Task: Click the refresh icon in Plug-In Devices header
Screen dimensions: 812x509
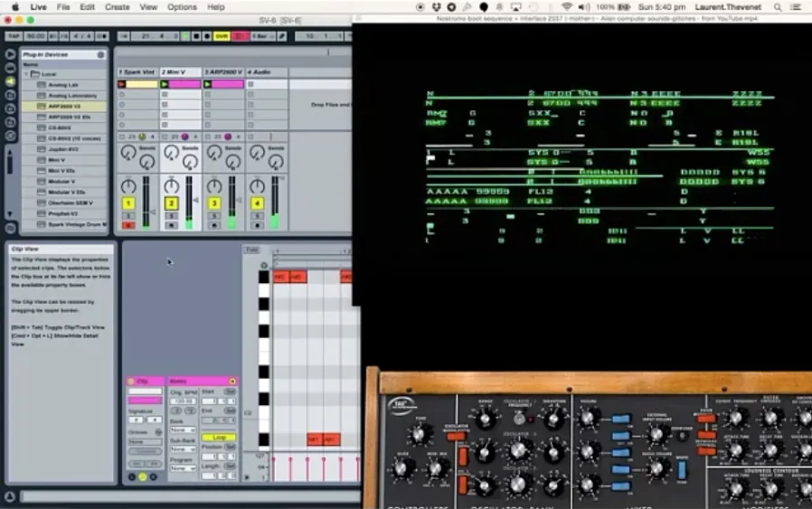Action: click(100, 54)
